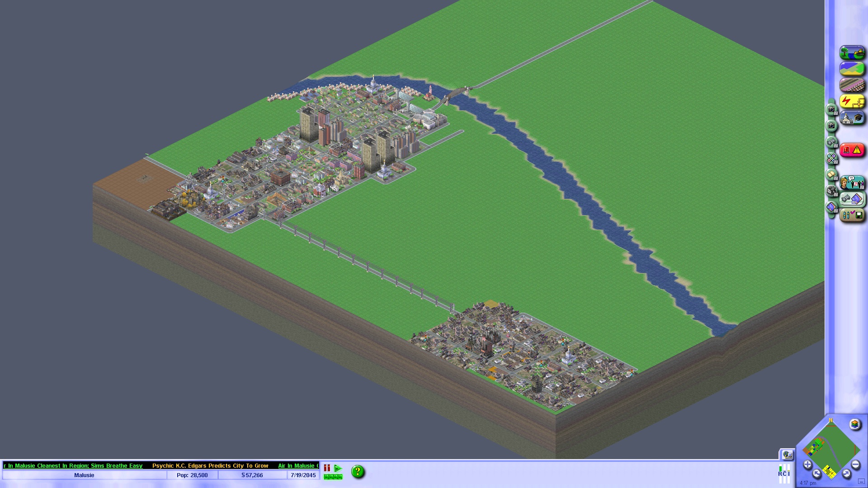Collapse the minimap panel
This screenshot has width=868, height=488.
tap(861, 482)
